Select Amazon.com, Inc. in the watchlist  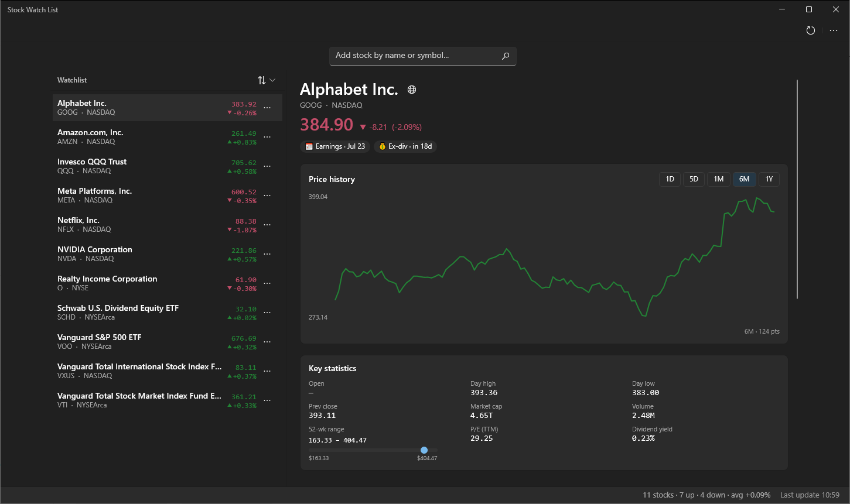tap(168, 137)
